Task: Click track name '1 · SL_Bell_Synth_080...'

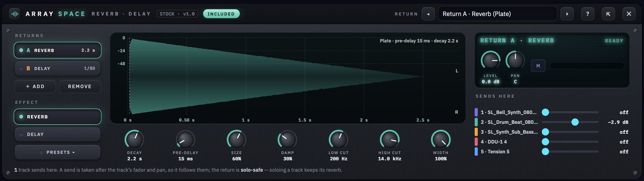Action: point(508,112)
